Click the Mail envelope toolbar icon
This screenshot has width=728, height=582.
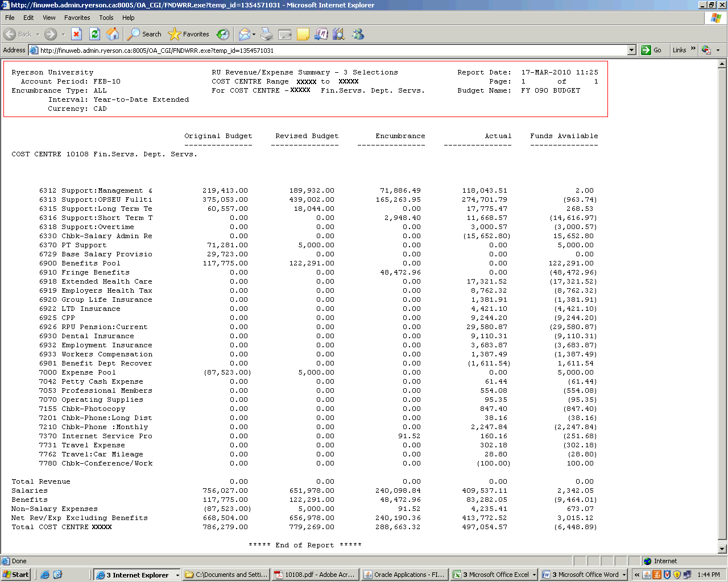[x=244, y=34]
